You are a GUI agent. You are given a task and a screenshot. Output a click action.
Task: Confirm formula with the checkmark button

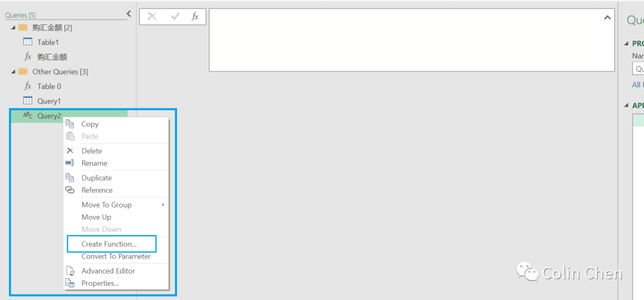[x=175, y=16]
